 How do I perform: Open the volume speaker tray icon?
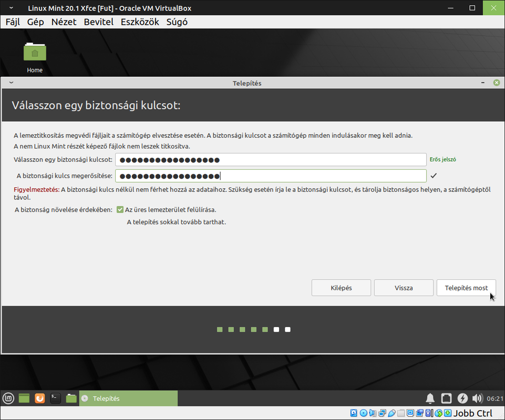[x=478, y=398]
